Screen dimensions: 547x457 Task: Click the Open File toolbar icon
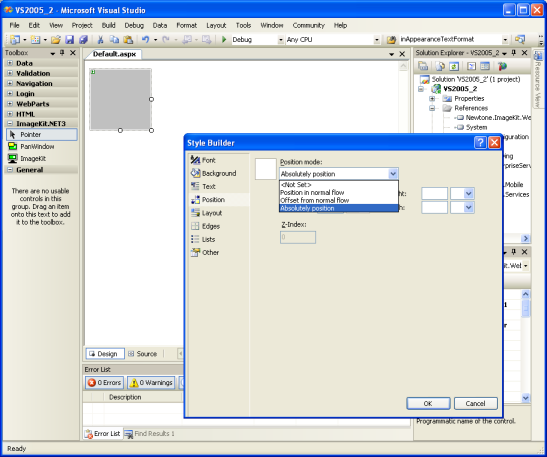[x=56, y=39]
